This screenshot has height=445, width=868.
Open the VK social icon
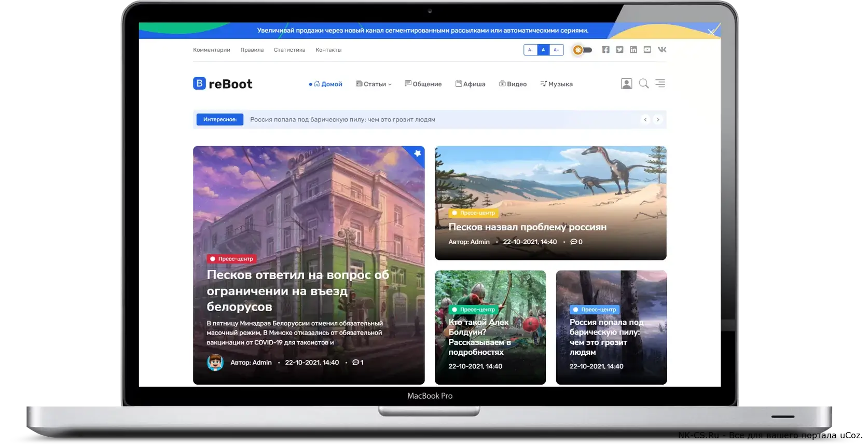pos(662,50)
